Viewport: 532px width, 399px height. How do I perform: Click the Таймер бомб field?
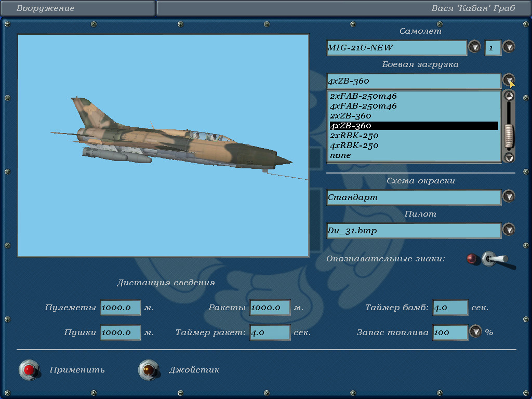point(450,308)
